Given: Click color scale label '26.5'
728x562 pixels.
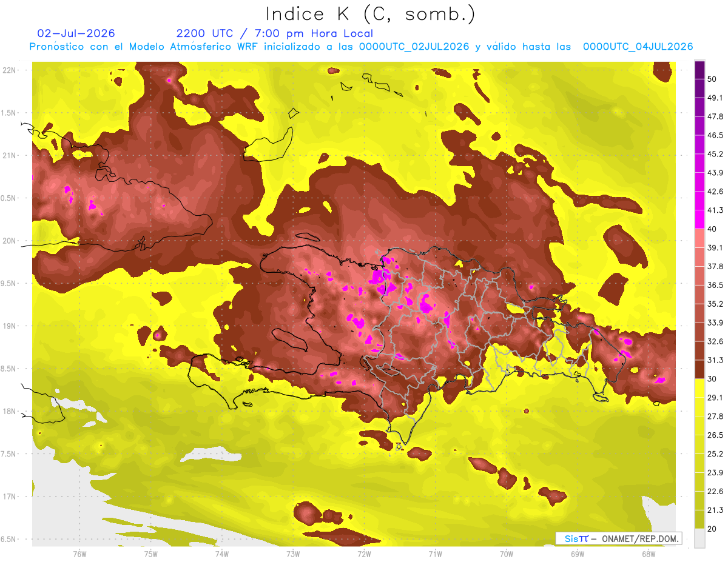Looking at the screenshot, I should click(x=715, y=435).
